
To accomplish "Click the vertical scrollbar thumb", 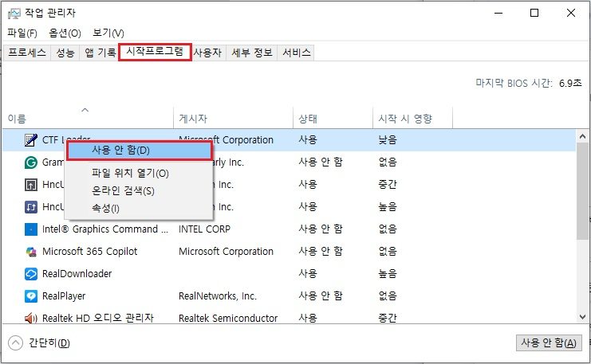I will tap(583, 191).
